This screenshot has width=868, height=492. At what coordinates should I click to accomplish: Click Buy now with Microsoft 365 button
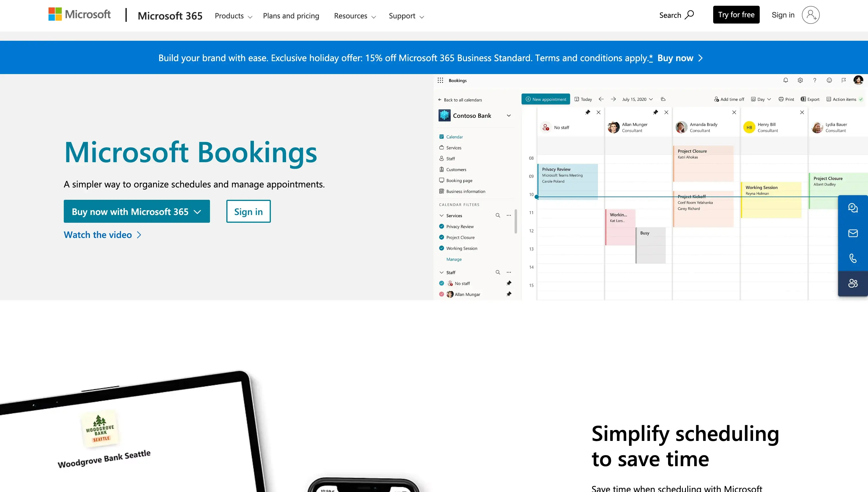click(x=136, y=212)
